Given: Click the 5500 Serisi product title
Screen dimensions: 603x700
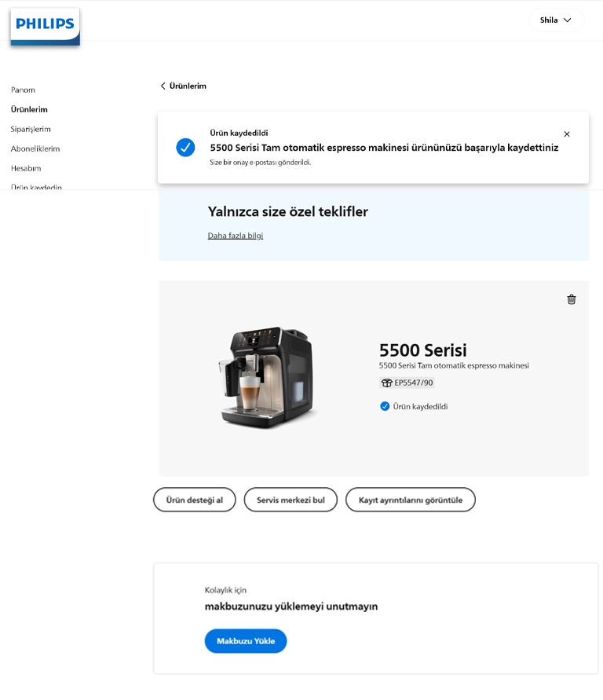Looking at the screenshot, I should point(423,350).
